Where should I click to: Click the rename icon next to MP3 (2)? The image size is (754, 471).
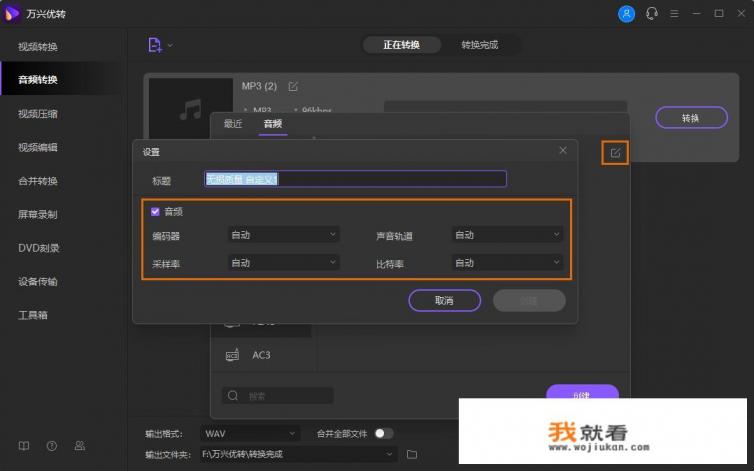pyautogui.click(x=293, y=87)
